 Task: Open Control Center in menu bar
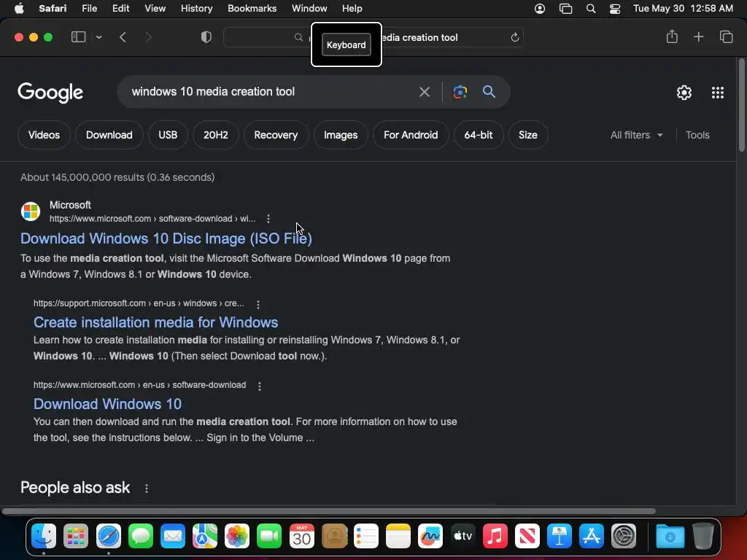(x=615, y=9)
